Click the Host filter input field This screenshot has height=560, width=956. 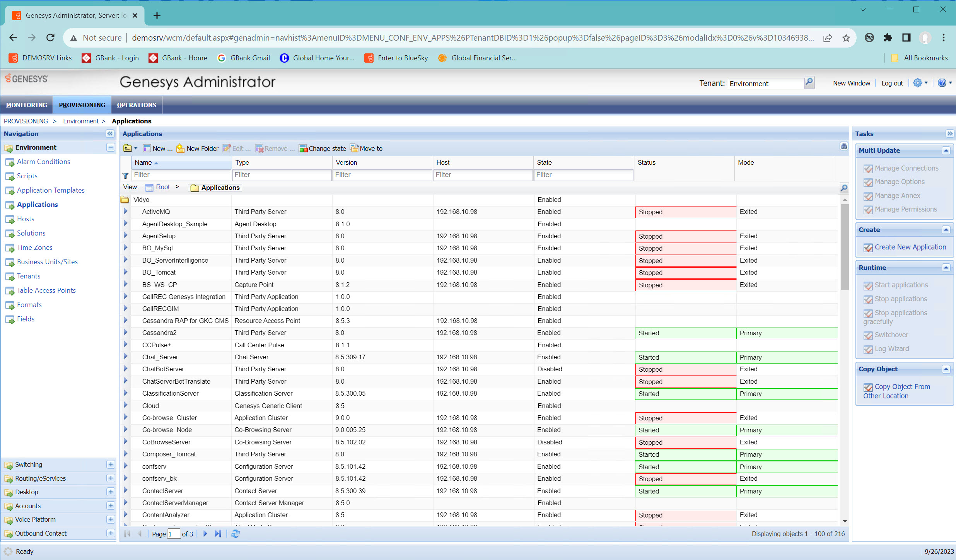point(483,175)
